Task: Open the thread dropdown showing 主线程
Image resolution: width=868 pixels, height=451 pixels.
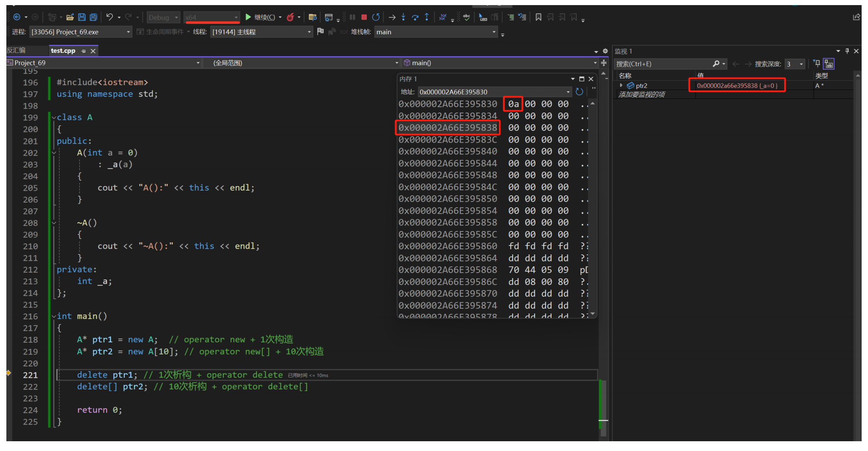Action: pos(262,32)
